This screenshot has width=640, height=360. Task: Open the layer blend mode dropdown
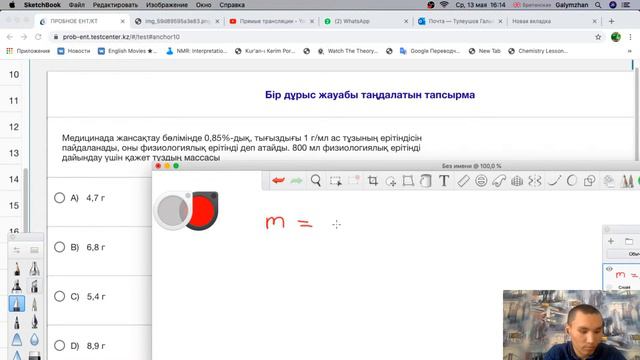click(x=624, y=254)
